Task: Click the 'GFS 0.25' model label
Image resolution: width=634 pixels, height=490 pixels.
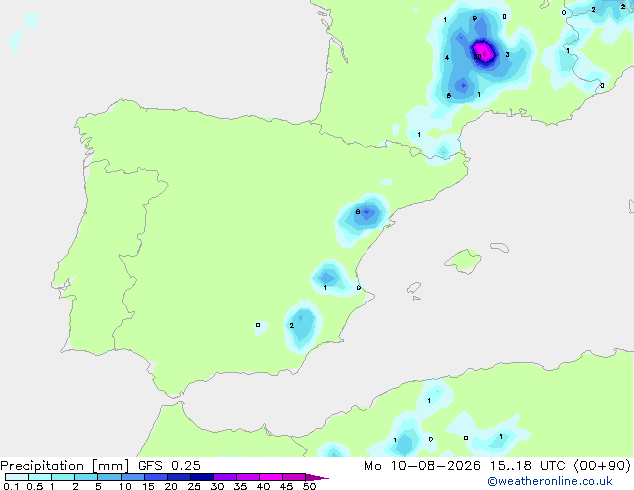Action: coord(169,466)
